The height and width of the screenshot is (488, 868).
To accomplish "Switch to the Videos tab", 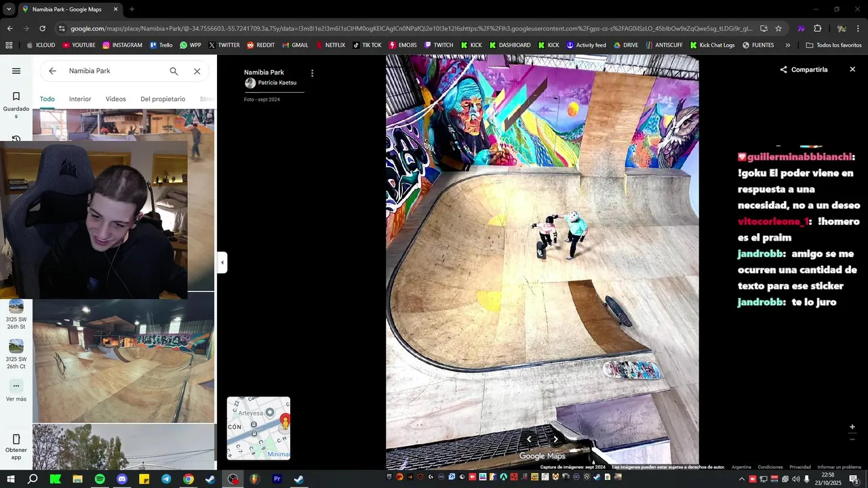I will pyautogui.click(x=116, y=99).
